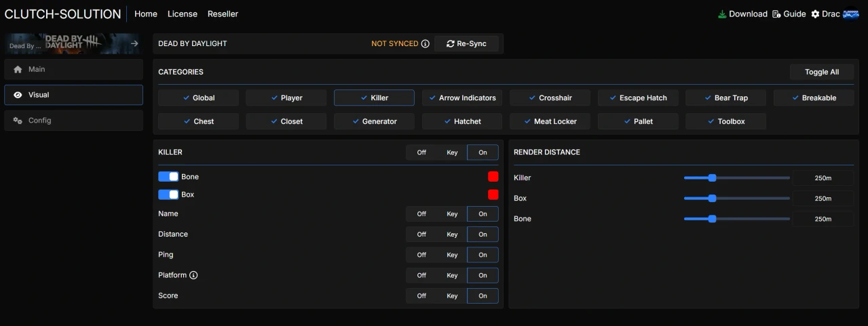
Task: Go to the Reseller menu item
Action: pos(223,14)
